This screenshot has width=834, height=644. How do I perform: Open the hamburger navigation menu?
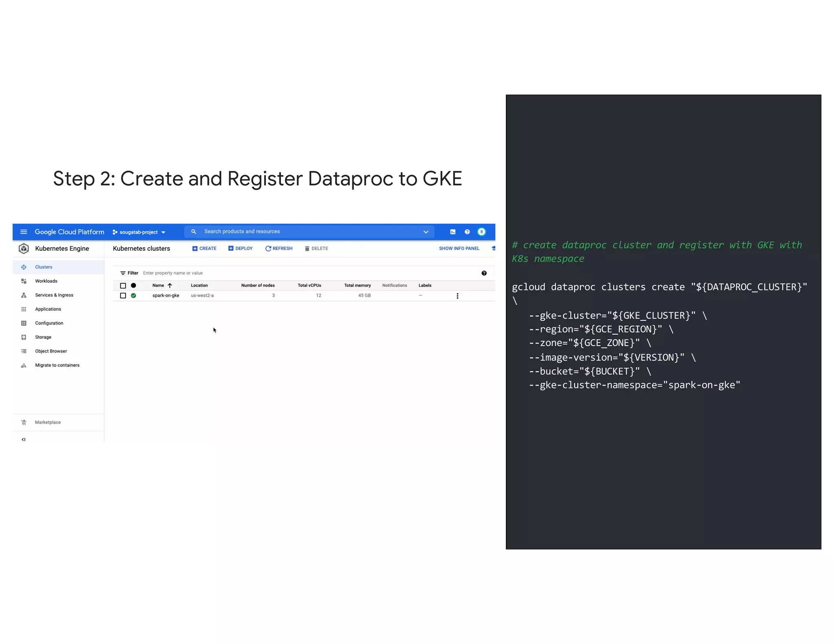24,232
